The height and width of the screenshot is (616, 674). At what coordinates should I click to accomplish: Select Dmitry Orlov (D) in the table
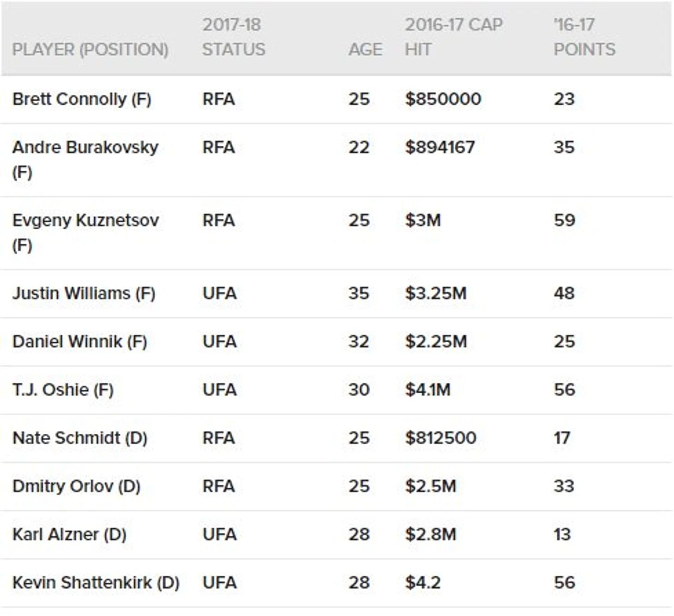[x=76, y=486]
